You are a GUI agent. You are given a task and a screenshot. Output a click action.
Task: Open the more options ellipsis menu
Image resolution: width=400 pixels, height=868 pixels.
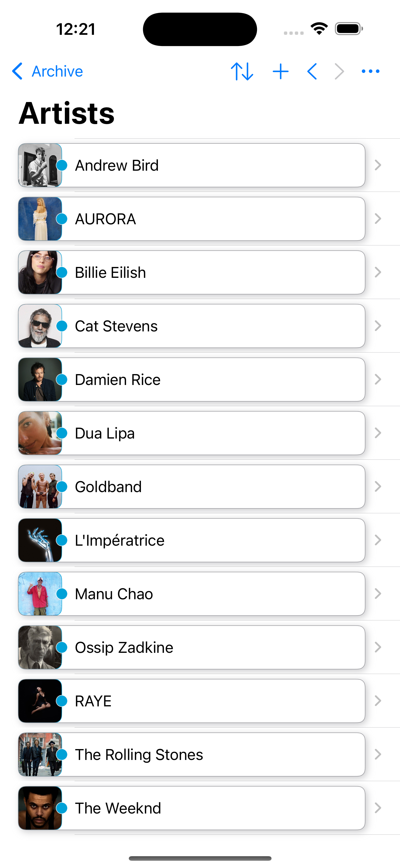[x=370, y=71]
